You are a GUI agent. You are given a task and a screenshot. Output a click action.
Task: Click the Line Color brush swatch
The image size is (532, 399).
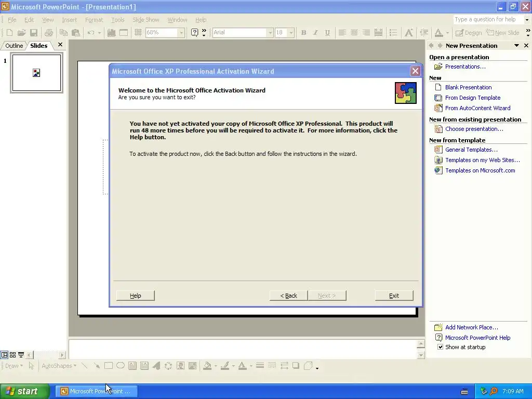click(x=225, y=366)
